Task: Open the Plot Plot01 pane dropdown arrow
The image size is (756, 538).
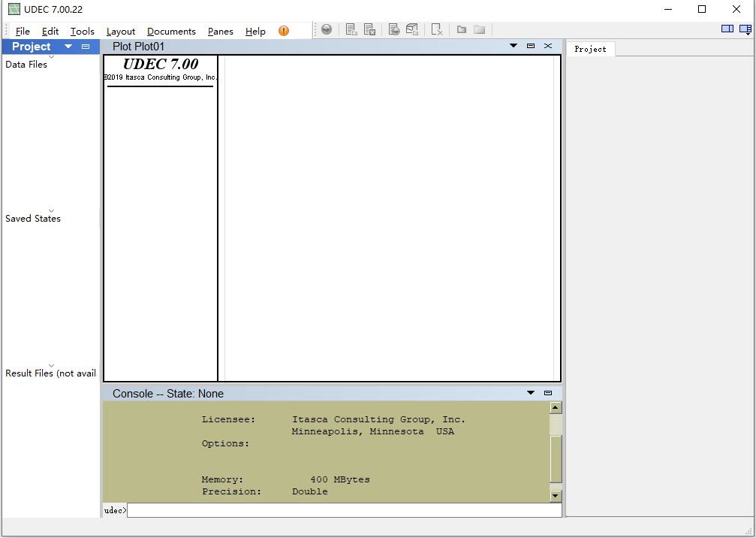Action: point(514,46)
